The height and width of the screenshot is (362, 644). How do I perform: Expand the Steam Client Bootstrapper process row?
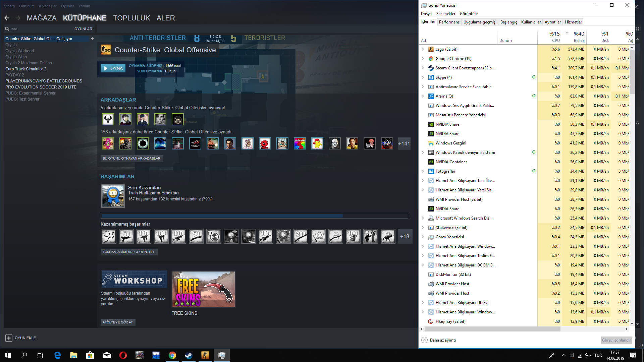pos(423,68)
